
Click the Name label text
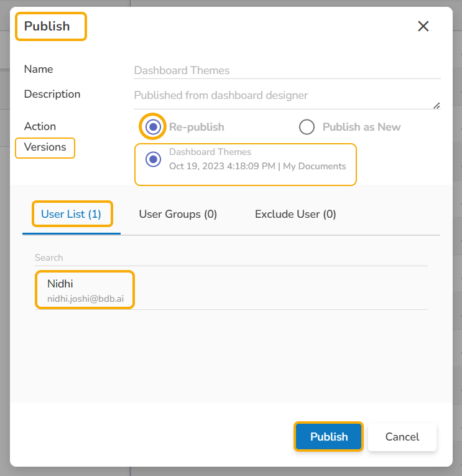[39, 69]
